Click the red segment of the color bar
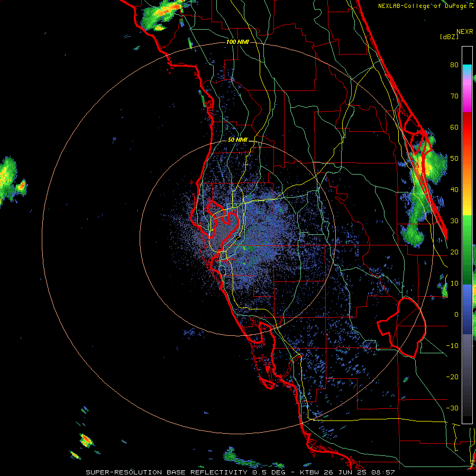 (467, 127)
